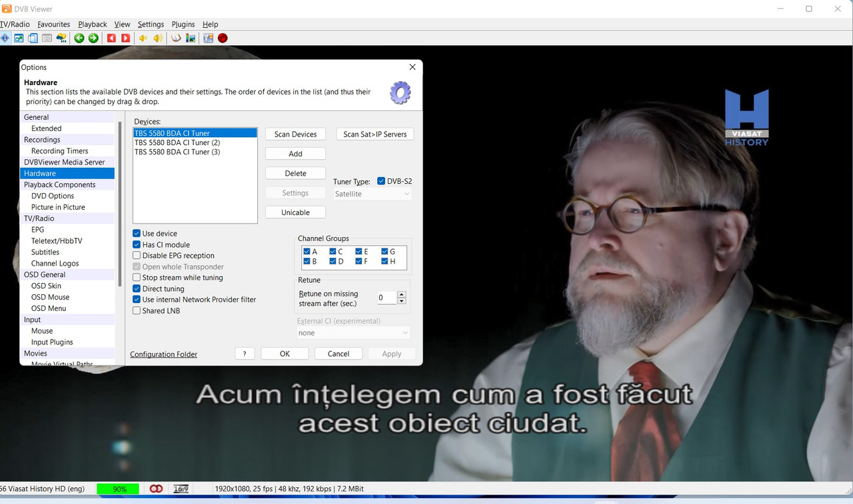Image resolution: width=853 pixels, height=504 pixels.
Task: Click the red right arrow icon
Action: [125, 38]
